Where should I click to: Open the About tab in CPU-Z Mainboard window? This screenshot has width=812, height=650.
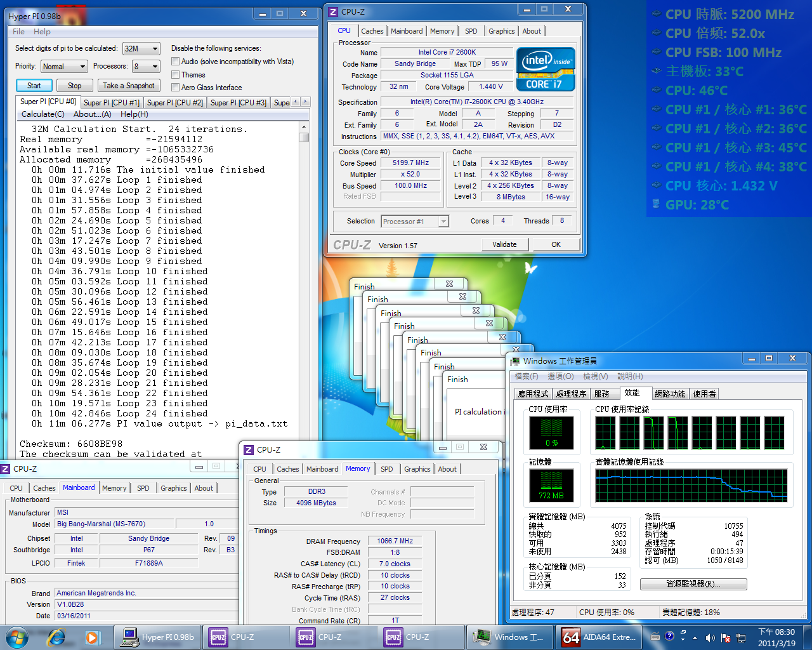[x=204, y=488]
